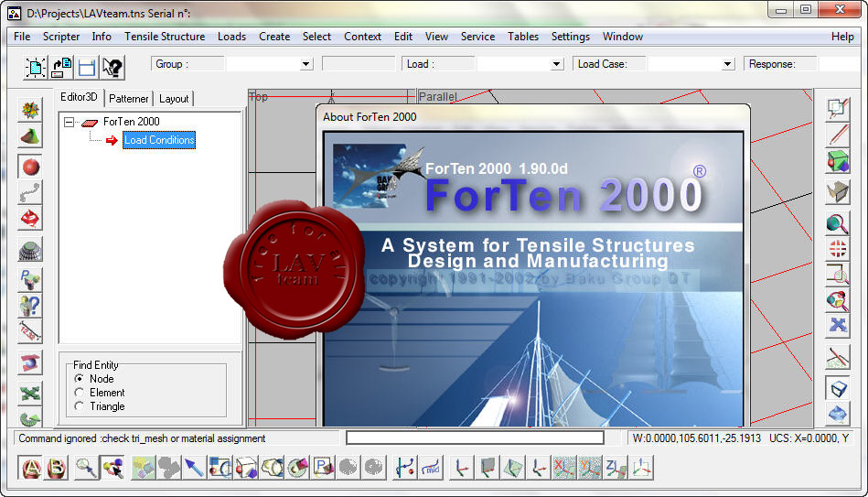Click the red letter B icon at bottom
The image size is (868, 497).
pos(56,469)
